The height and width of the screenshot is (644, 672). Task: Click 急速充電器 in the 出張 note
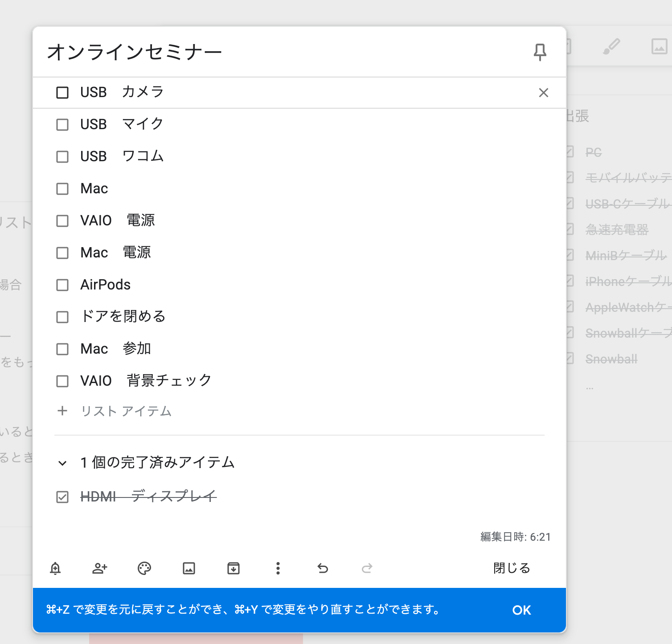[617, 230]
